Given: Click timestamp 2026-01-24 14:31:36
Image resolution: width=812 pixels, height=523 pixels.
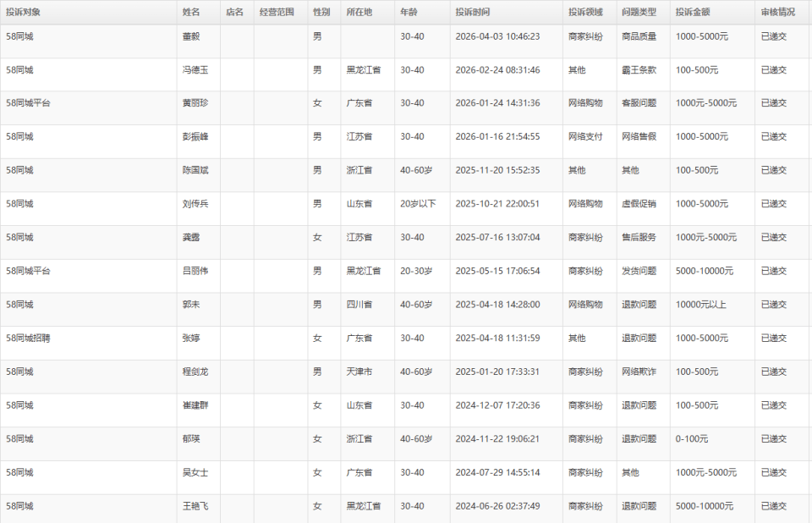Looking at the screenshot, I should click(x=497, y=103).
